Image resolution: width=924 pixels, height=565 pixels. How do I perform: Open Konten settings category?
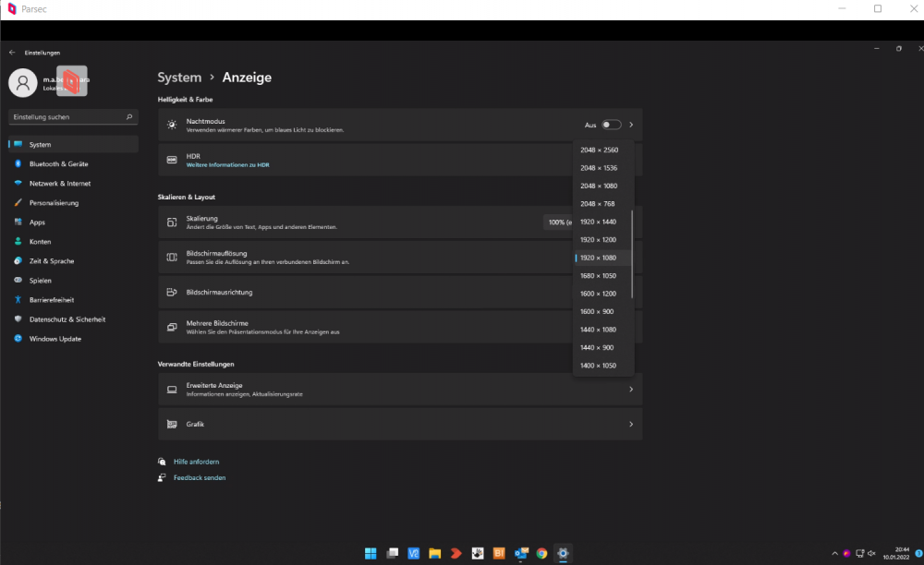[74, 241]
